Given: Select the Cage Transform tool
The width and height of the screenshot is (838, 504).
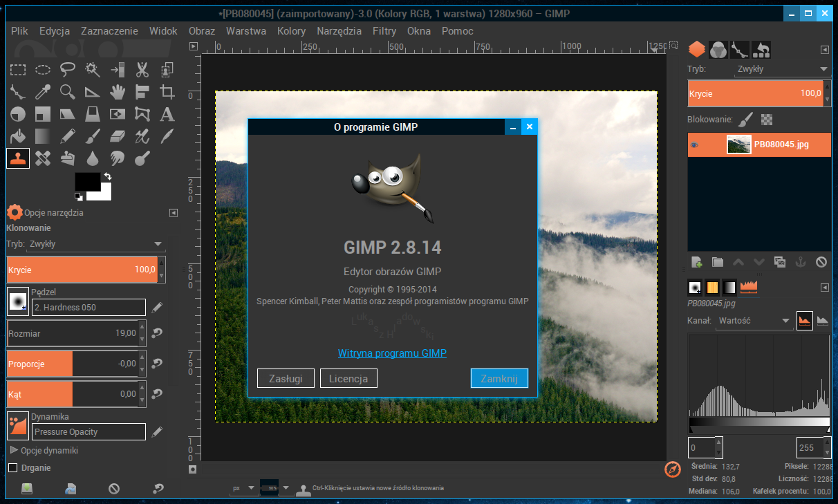Looking at the screenshot, I should click(142, 114).
